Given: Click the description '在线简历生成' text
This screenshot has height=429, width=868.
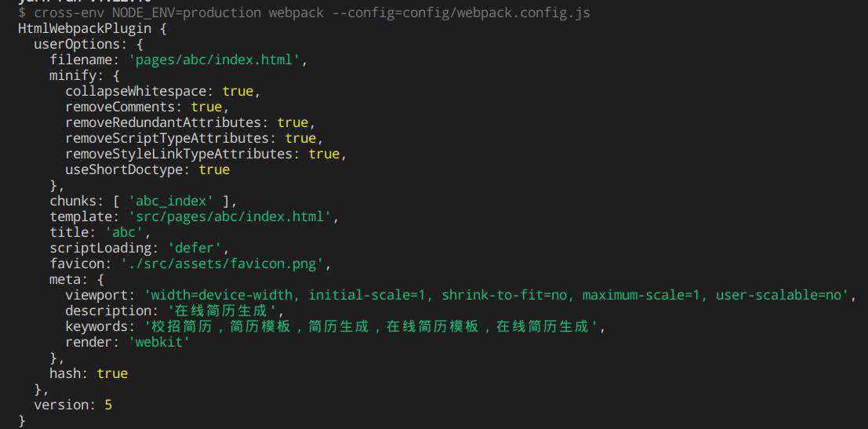Looking at the screenshot, I should [x=222, y=311].
